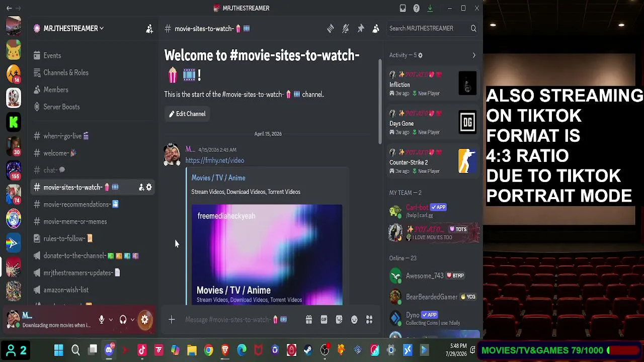Open donate-to-the-channel channel
644x362 pixels.
[93, 256]
